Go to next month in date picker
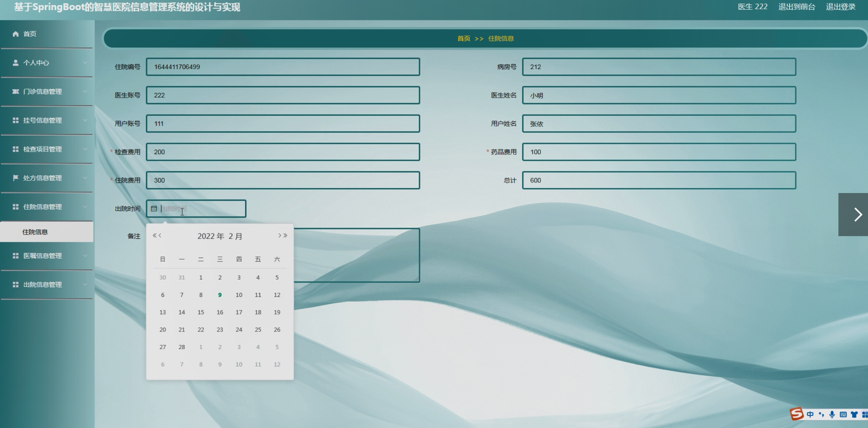Viewport: 868px width, 428px height. coord(280,235)
